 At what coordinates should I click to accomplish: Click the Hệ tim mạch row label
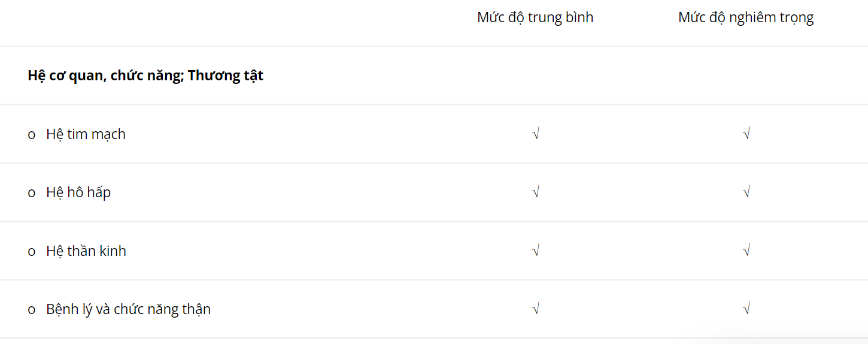click(86, 134)
